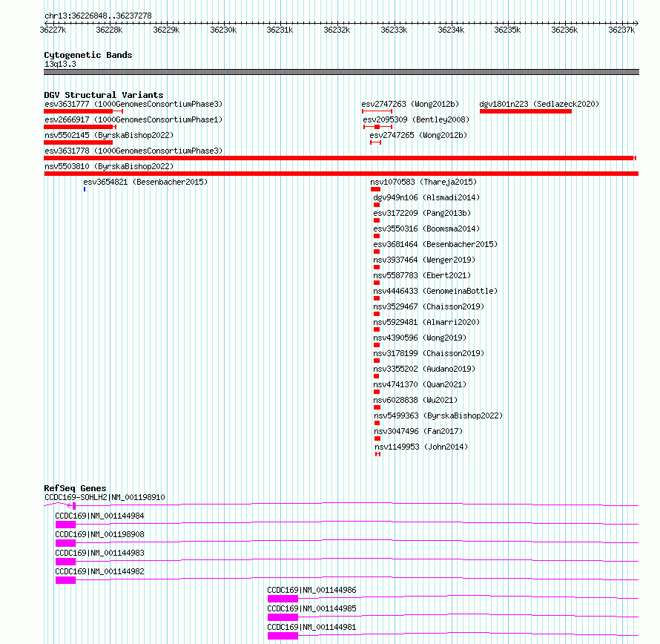Select nsv4390596 Wong2019 variant

[420, 338]
